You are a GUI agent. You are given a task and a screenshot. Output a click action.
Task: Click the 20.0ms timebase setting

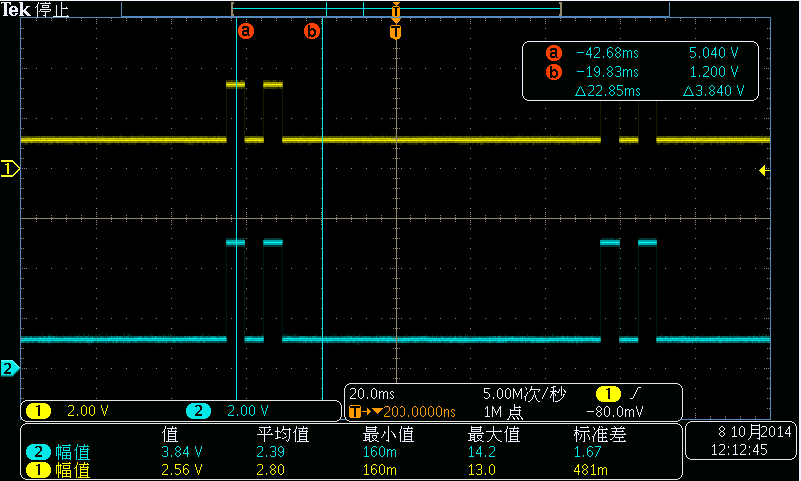coord(372,394)
